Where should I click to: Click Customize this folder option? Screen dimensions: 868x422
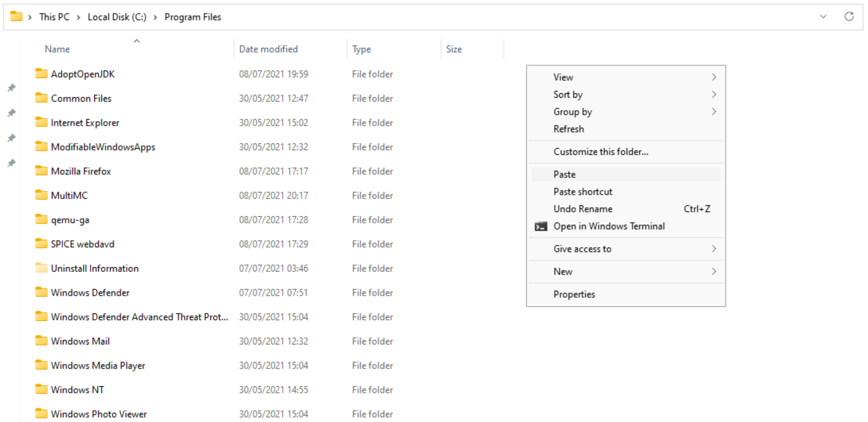pos(600,152)
